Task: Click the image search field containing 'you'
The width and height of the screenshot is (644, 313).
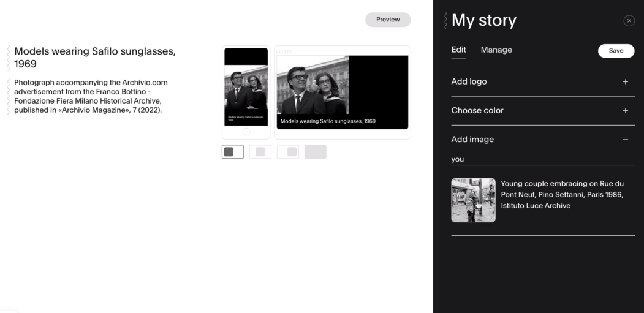Action: (x=542, y=159)
